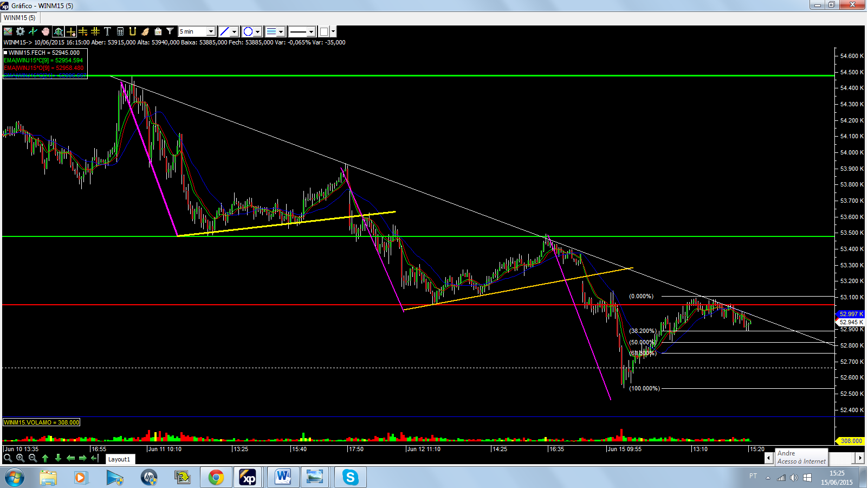Screen dimensions: 868x488
Task: Toggle the zoom magnifier chart tool
Action: (58, 31)
